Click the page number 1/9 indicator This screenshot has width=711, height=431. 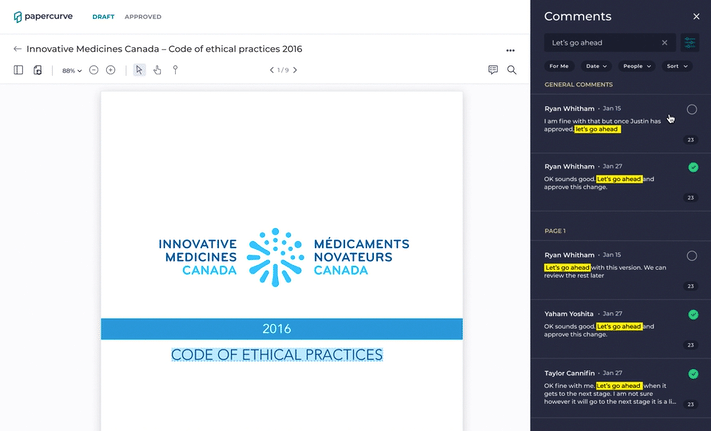[283, 70]
